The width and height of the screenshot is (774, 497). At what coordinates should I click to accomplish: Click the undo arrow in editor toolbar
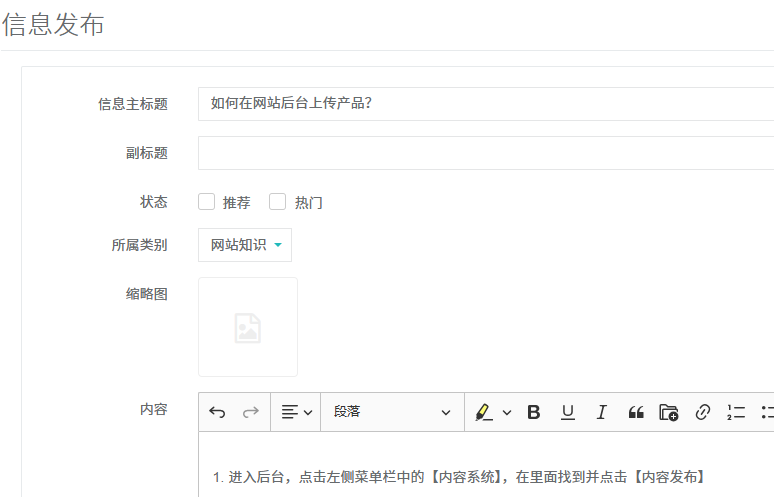(217, 412)
